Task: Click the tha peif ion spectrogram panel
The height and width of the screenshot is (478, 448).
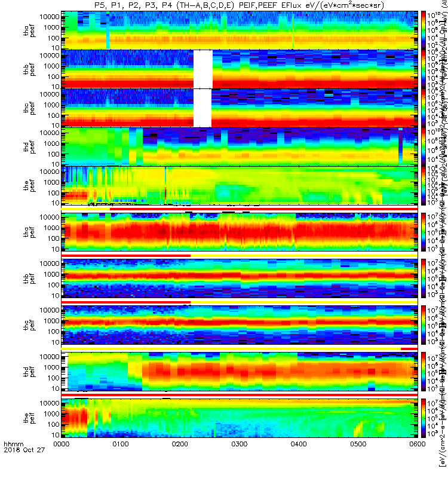Action: tap(240, 232)
